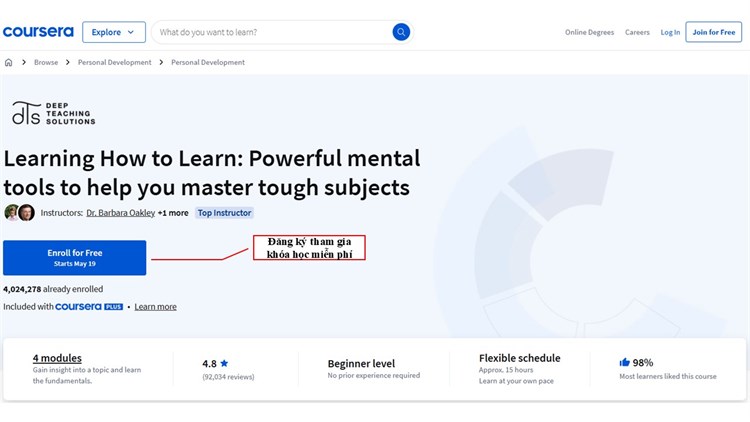Click the 'Flexible schedule' text
This screenshot has width=750, height=422.
[x=519, y=358]
